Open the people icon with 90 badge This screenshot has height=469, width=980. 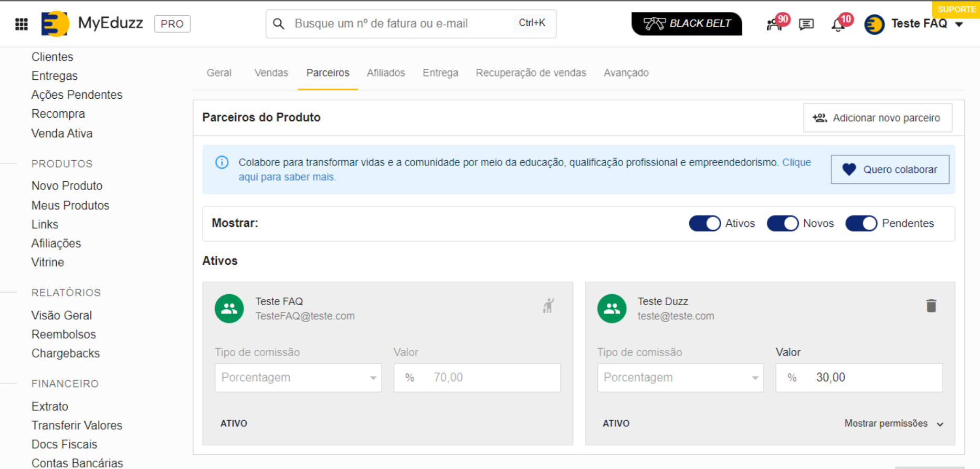tap(774, 24)
